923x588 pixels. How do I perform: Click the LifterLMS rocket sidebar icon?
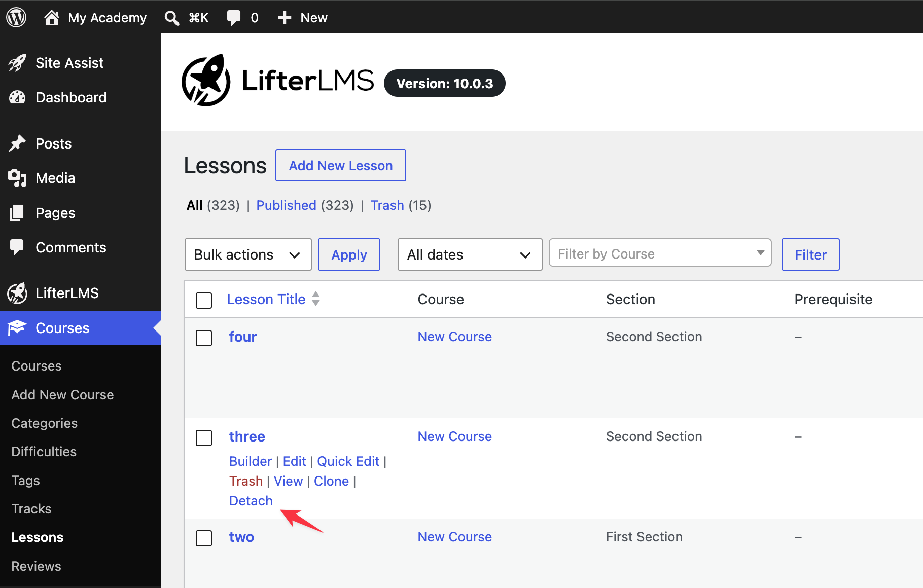pyautogui.click(x=17, y=293)
